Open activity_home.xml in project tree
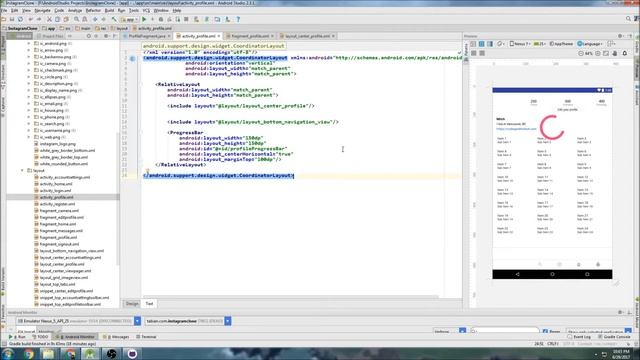The width and height of the screenshot is (640, 360). (56, 184)
